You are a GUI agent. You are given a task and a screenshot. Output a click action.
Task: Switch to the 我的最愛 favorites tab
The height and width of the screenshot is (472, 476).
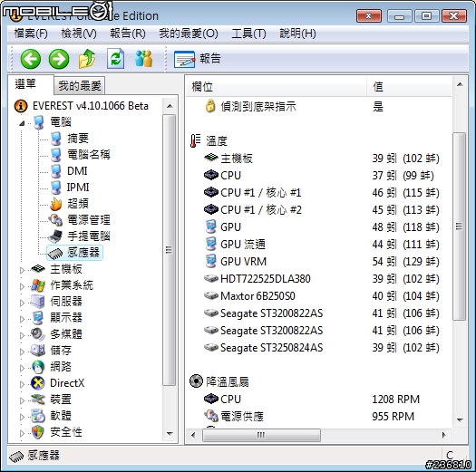(80, 86)
